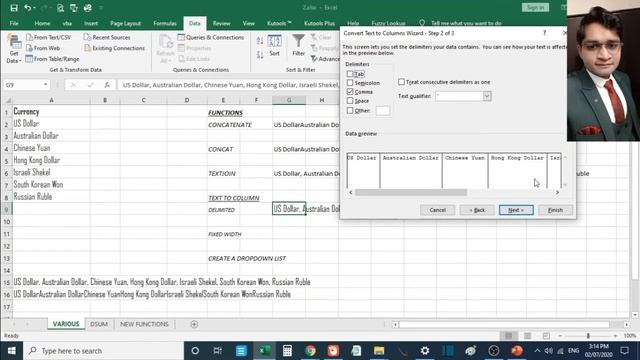
Task: Open Settings gear from taskbar
Action: coord(424,351)
